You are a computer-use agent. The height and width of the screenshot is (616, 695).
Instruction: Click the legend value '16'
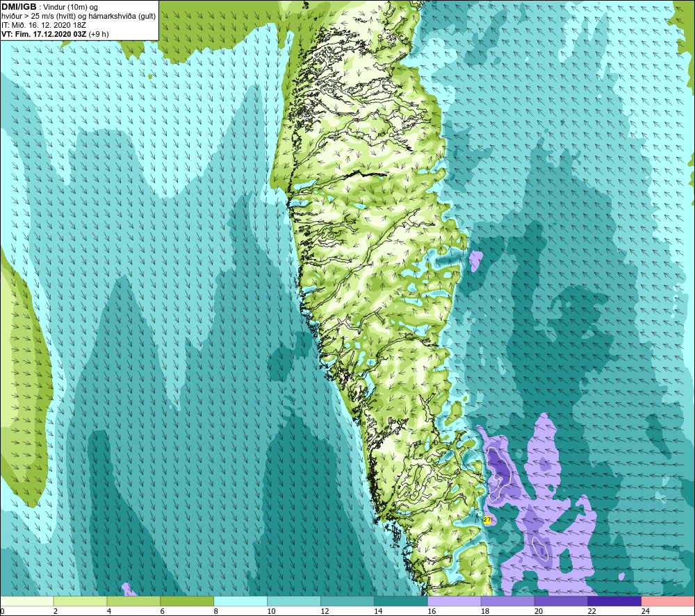[x=432, y=611]
